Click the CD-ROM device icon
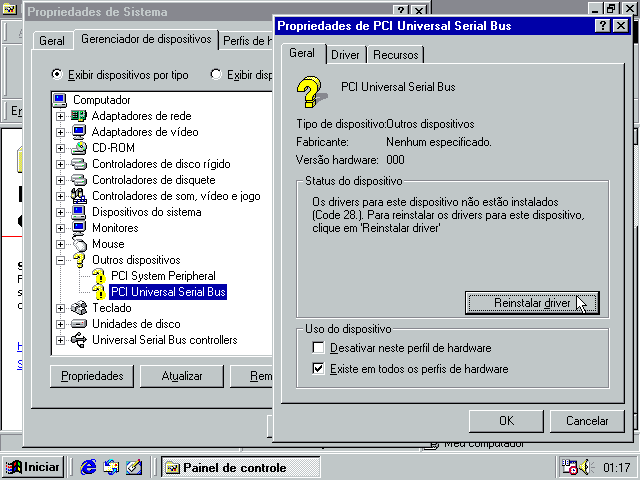Image resolution: width=640 pixels, height=480 pixels. tap(79, 148)
